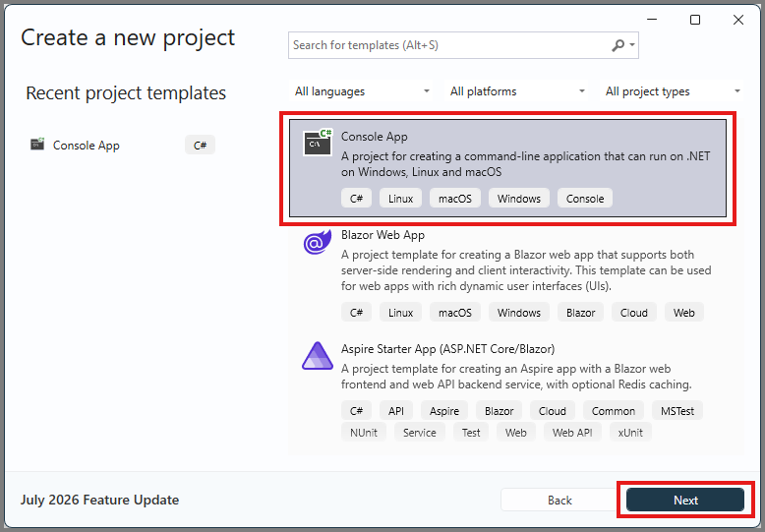
Task: Click the Service tag
Action: point(420,433)
